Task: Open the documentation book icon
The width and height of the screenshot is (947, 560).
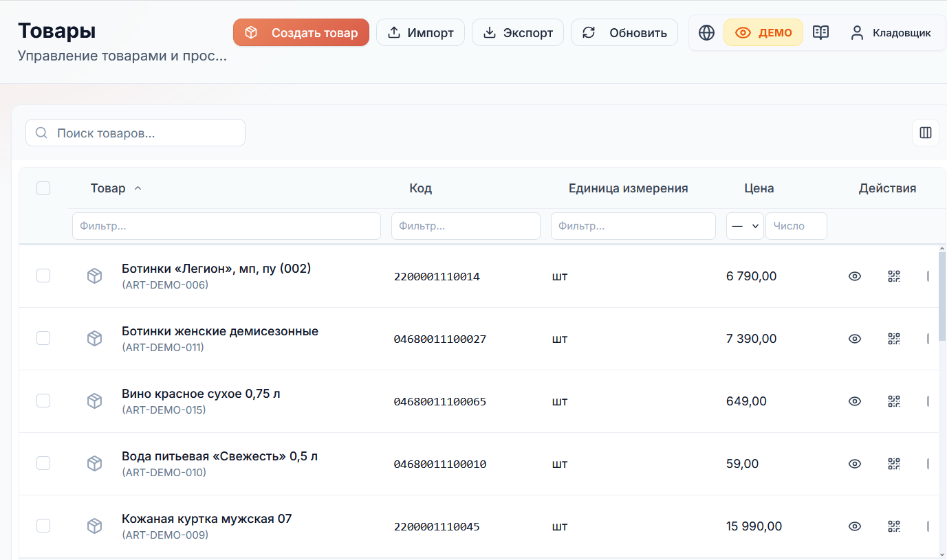Action: pos(820,32)
